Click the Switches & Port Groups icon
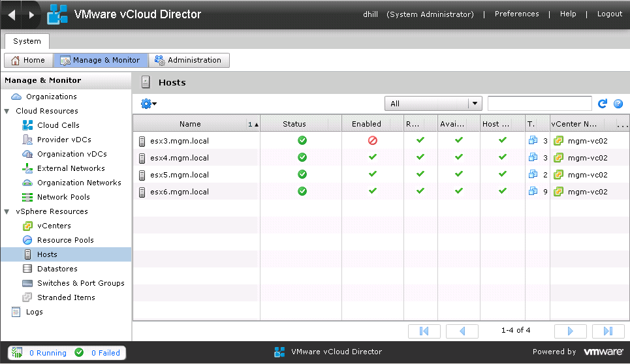The image size is (630, 364). click(27, 283)
